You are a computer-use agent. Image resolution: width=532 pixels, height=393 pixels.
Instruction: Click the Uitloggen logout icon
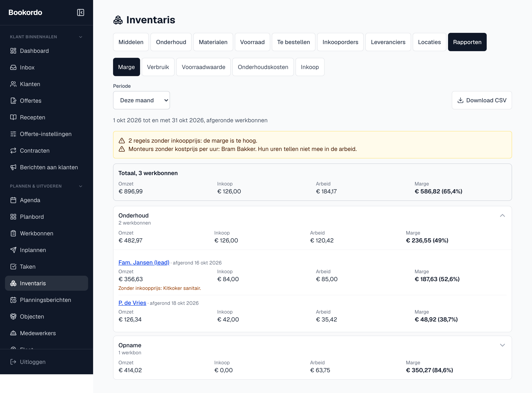(13, 362)
